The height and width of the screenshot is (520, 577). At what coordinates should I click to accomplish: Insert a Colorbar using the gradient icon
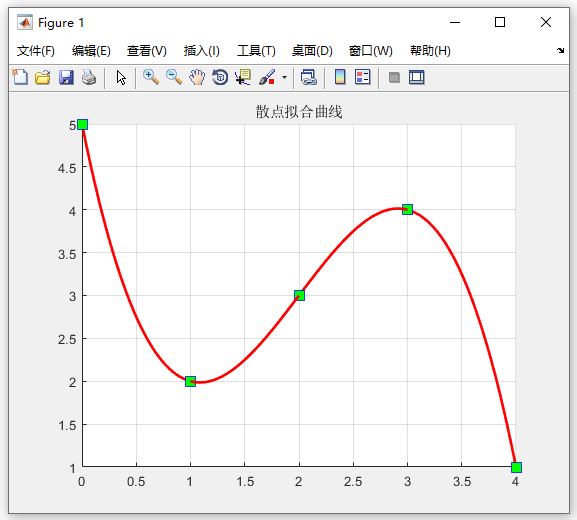[340, 77]
